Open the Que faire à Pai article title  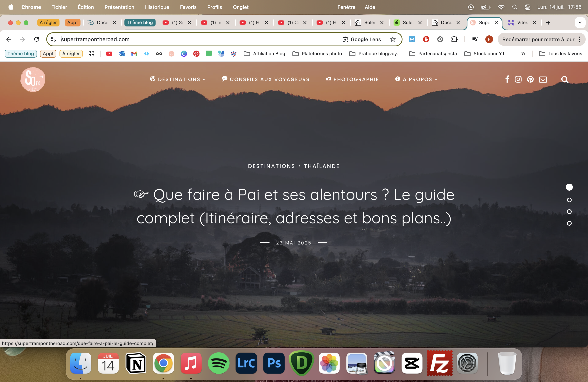click(x=294, y=206)
